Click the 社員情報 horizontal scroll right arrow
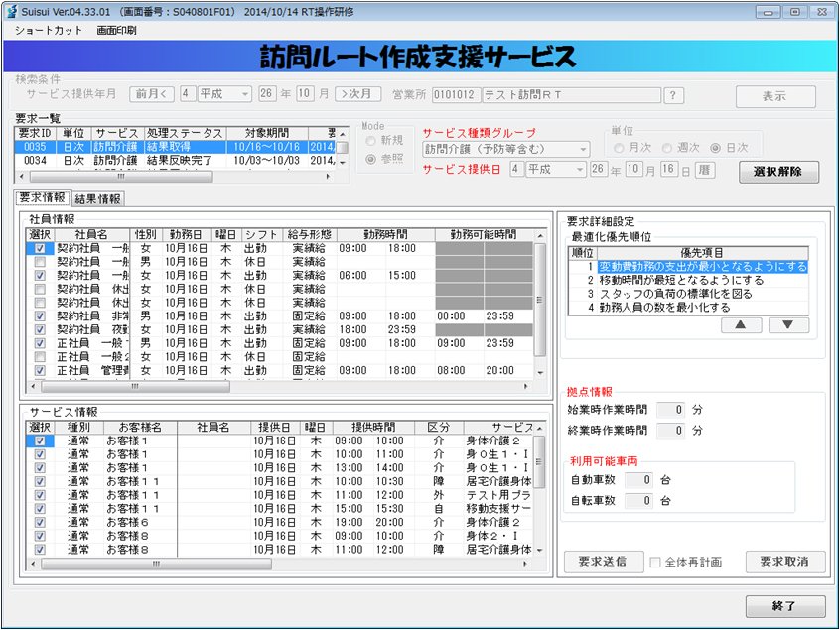Viewport: 840px width, 630px height. (x=526, y=387)
